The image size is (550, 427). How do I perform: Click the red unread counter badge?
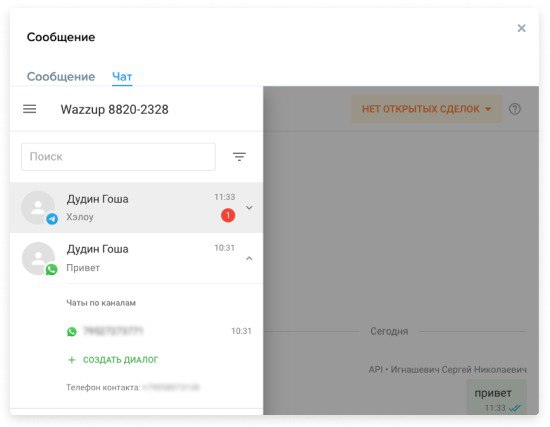228,215
